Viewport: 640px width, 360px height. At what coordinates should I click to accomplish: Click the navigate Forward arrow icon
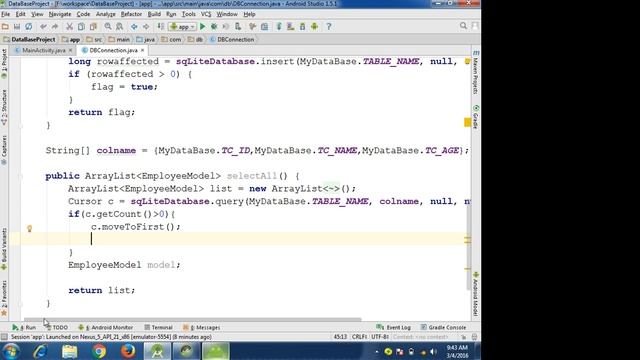146,27
